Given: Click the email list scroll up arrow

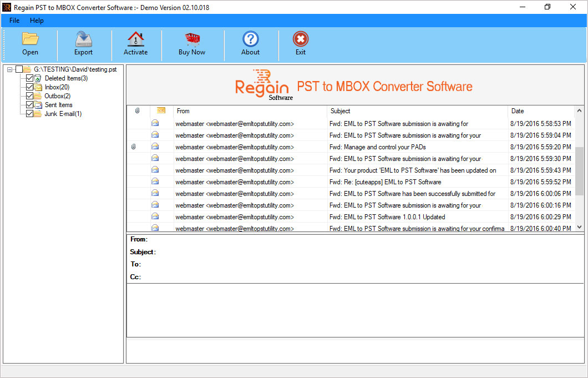Looking at the screenshot, I should point(579,111).
